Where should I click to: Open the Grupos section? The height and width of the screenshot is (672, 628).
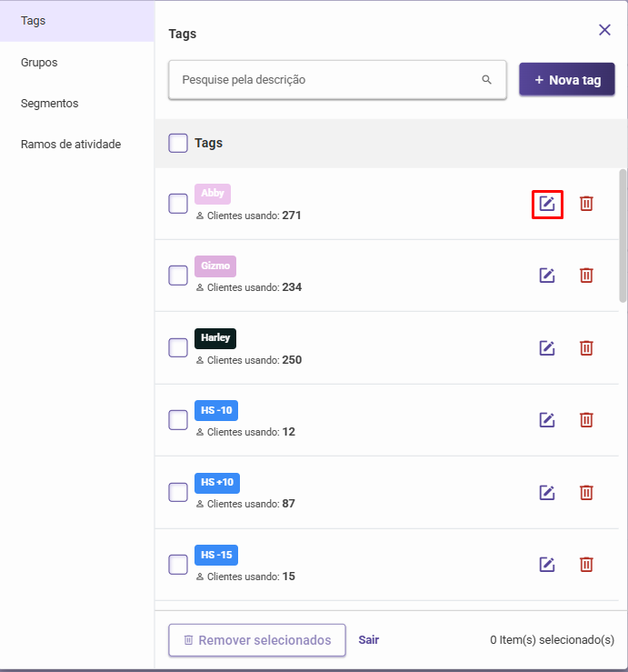(x=39, y=63)
